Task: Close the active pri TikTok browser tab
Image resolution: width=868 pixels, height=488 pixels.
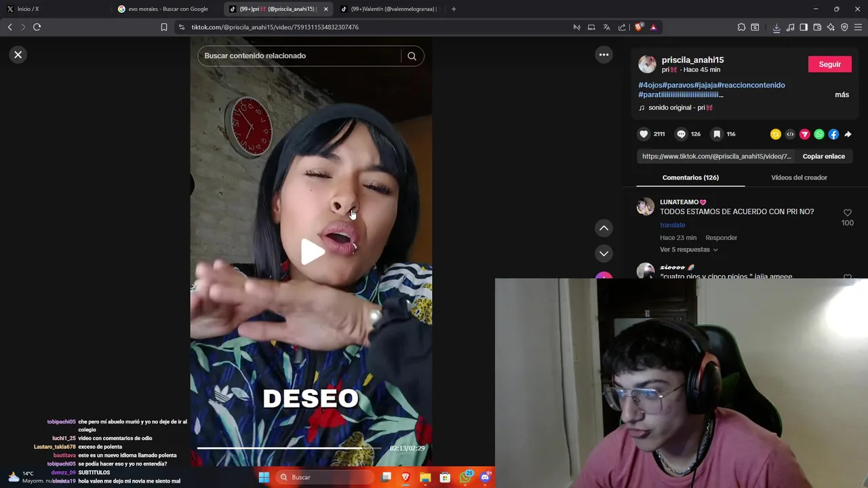Action: [x=325, y=9]
